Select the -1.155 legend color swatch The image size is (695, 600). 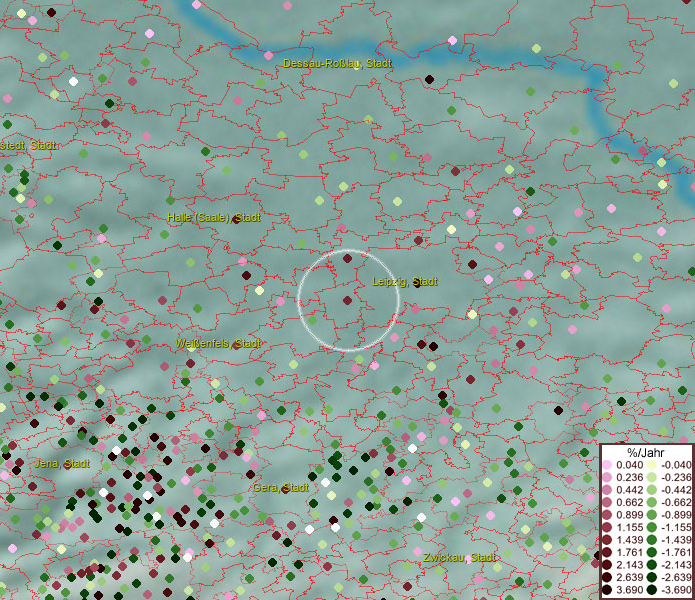click(652, 527)
